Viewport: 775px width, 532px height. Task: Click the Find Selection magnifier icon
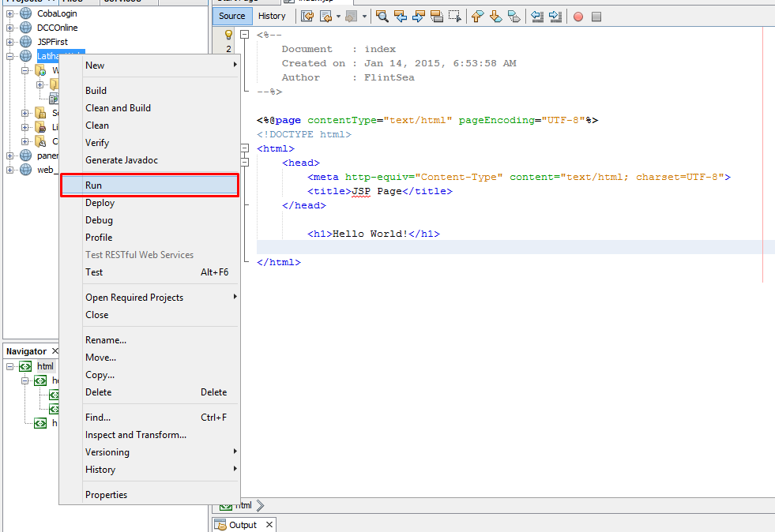click(x=382, y=17)
